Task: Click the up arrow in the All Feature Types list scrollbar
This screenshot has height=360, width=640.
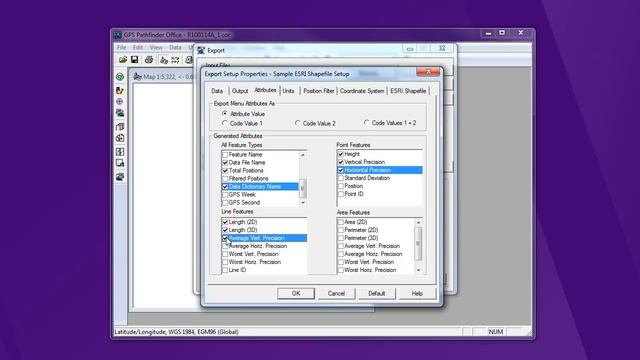Action: 302,155
